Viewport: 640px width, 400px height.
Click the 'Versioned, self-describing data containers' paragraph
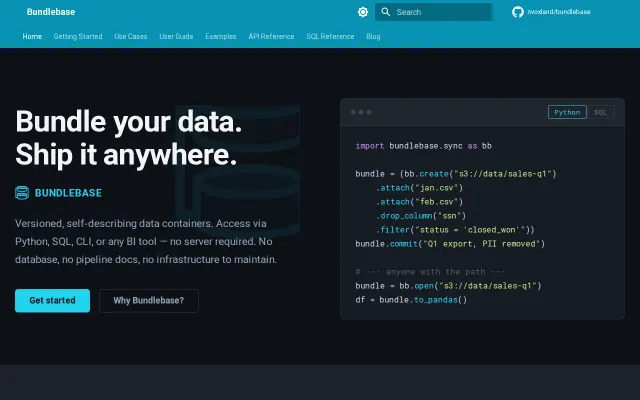(146, 241)
